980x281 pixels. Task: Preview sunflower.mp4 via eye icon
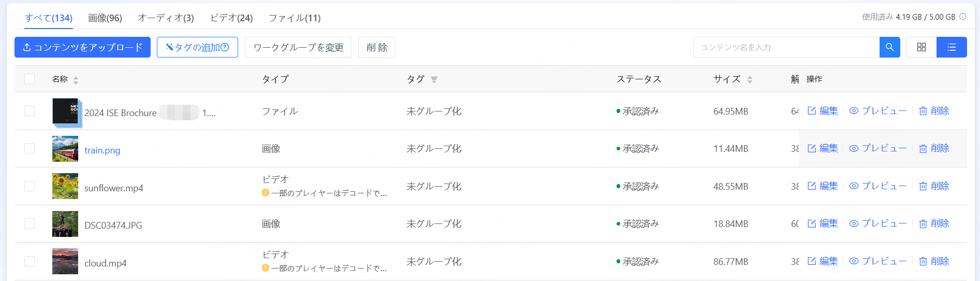[x=854, y=186]
